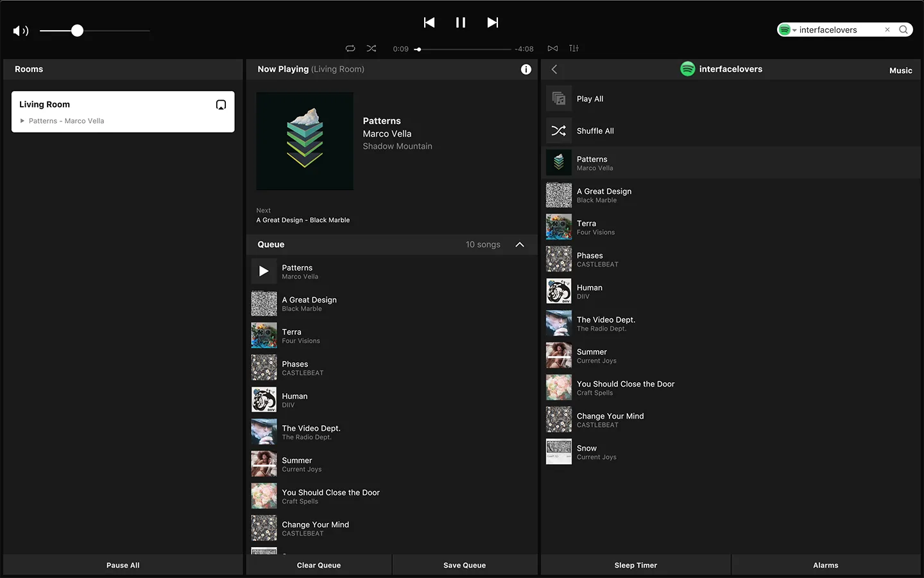Open the Sleep Timer
The width and height of the screenshot is (924, 578).
[636, 565]
